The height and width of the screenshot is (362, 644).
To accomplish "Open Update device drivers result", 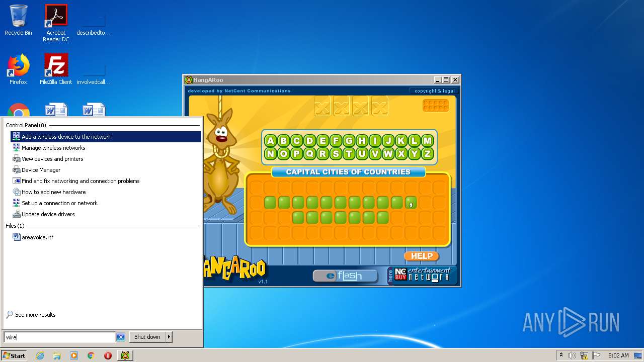I will pos(106,214).
